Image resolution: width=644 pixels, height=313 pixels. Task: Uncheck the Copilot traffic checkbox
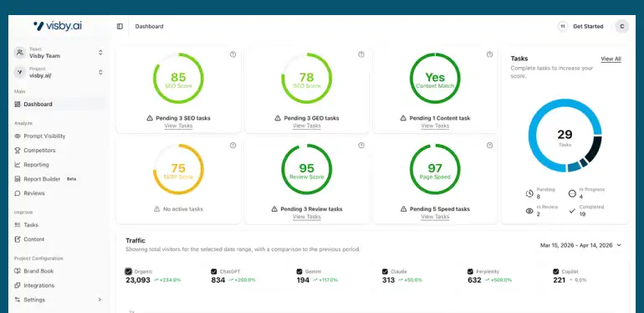555,271
